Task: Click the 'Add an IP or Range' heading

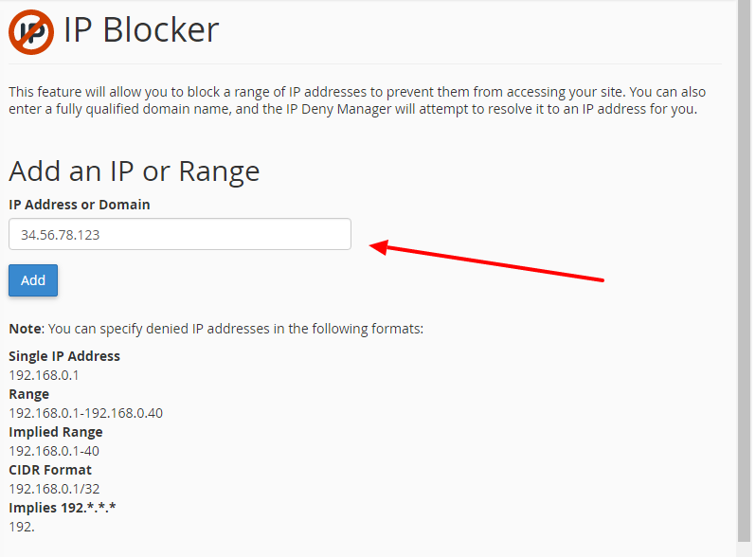Action: [x=134, y=171]
